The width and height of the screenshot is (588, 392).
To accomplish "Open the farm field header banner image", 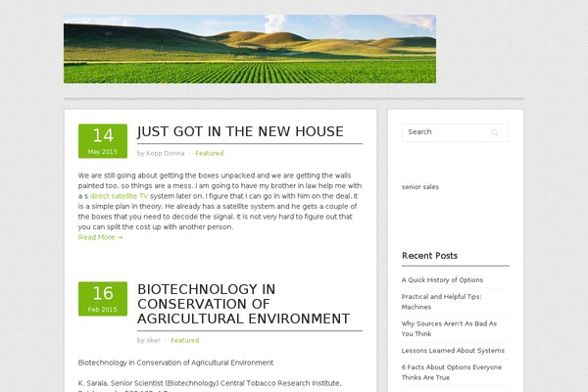I will [x=250, y=49].
